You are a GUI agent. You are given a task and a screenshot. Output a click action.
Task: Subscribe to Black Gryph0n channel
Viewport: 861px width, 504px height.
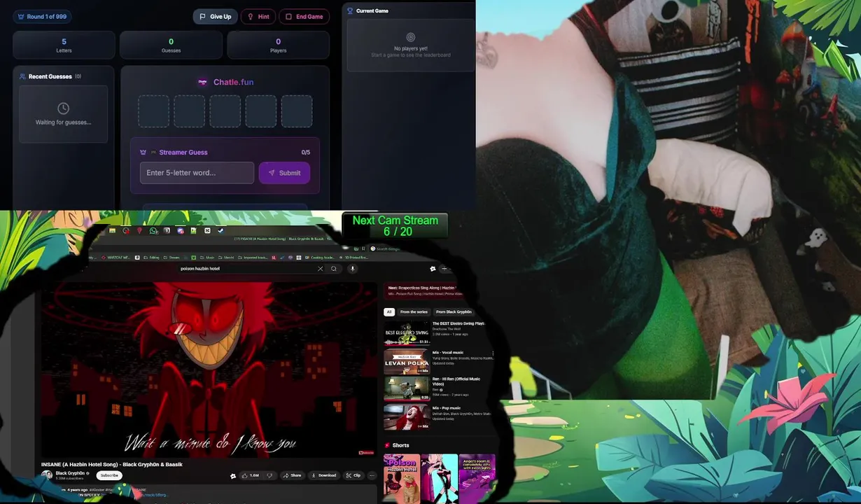tap(109, 475)
